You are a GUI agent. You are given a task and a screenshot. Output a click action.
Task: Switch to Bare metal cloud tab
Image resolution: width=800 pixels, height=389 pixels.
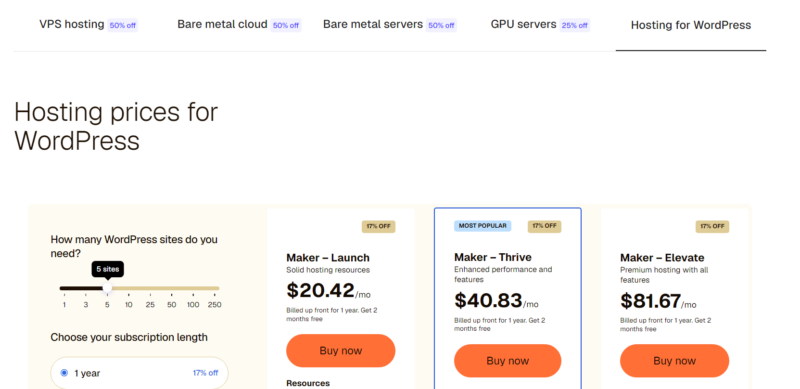[x=222, y=25]
